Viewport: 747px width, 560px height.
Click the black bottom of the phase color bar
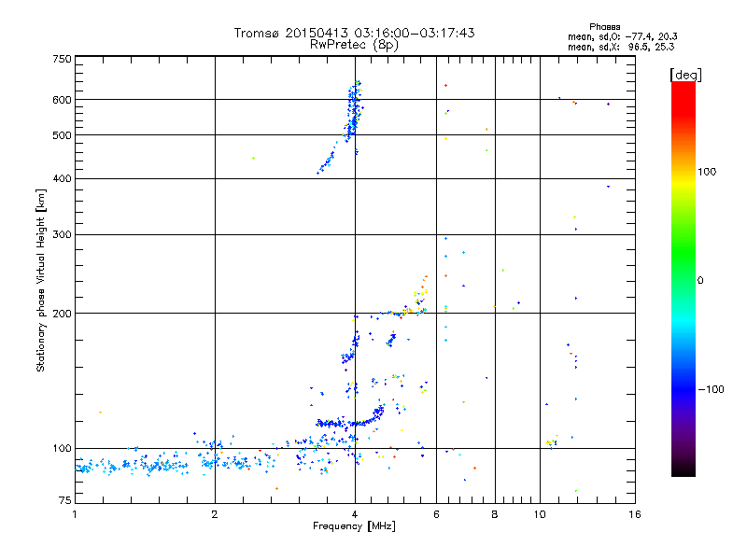684,469
